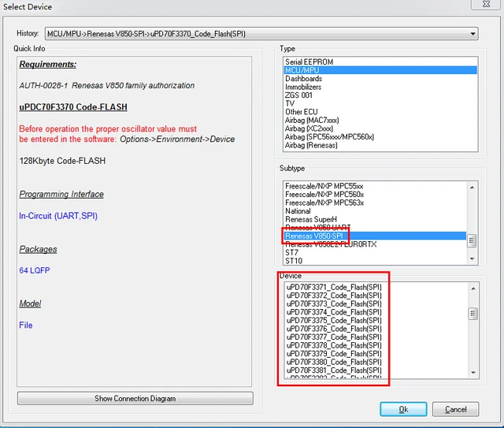Screen dimensions: 504x428
Task: Select Dashboards in Type list
Action: (380, 79)
